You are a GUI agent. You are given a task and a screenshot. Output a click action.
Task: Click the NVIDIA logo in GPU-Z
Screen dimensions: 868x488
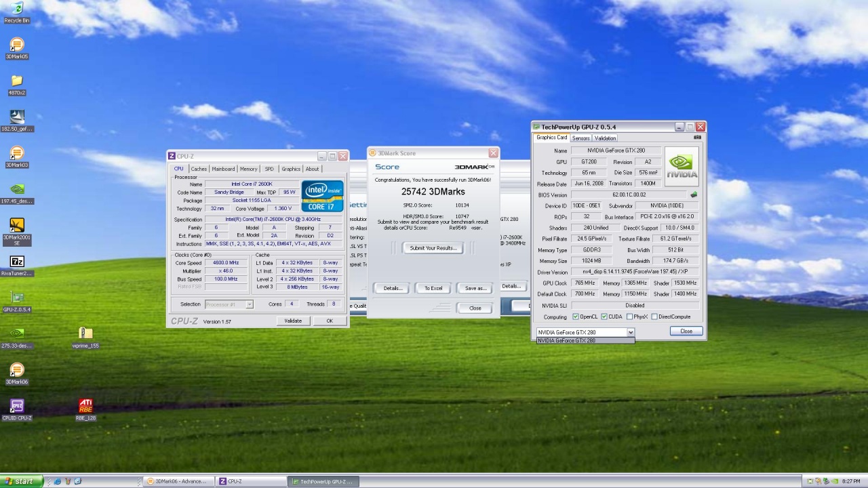coord(681,166)
